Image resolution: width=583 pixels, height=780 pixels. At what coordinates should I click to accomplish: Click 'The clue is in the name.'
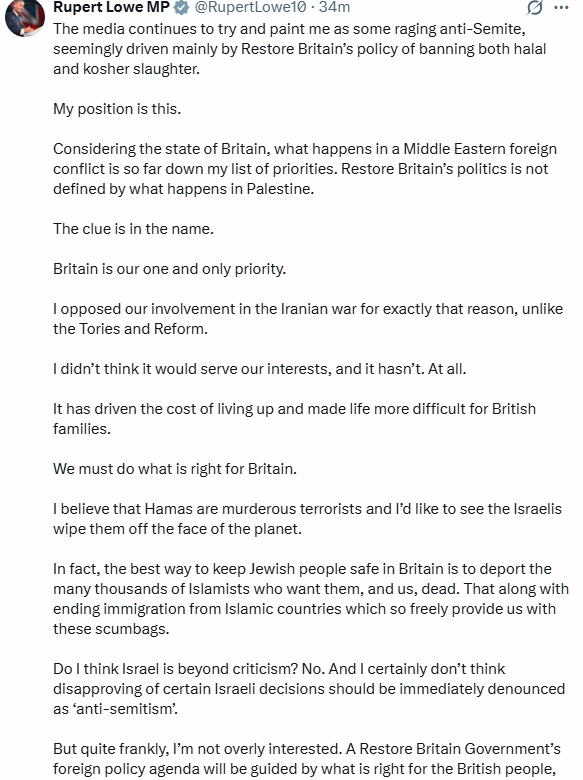[133, 229]
